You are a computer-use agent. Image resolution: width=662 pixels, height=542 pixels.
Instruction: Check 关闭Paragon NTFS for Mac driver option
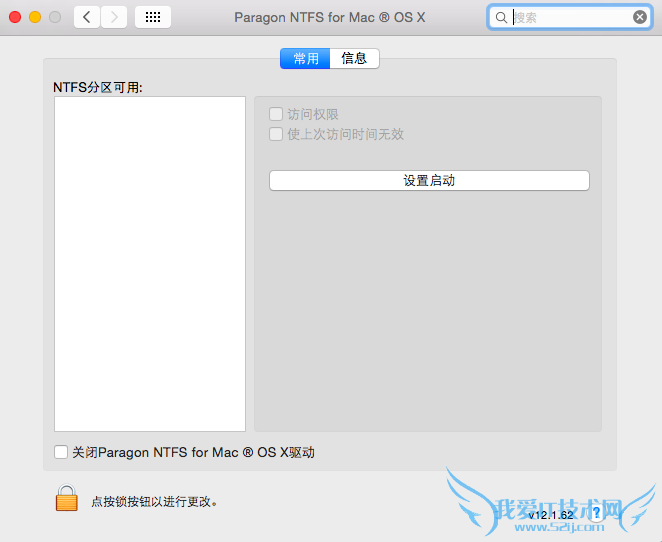point(61,452)
